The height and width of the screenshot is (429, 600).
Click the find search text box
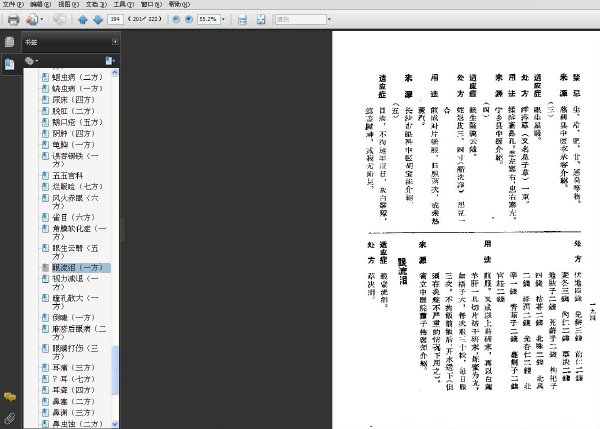(x=301, y=19)
